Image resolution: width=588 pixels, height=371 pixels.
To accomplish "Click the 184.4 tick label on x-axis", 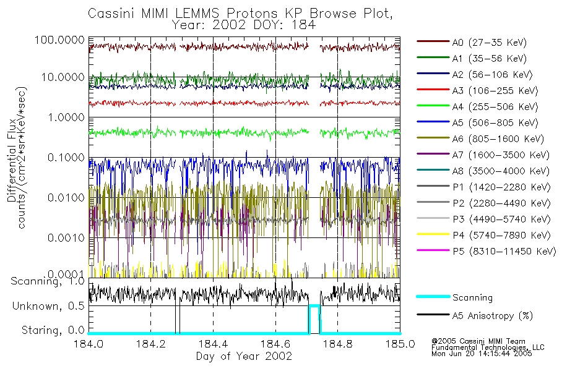I will 213,344.
